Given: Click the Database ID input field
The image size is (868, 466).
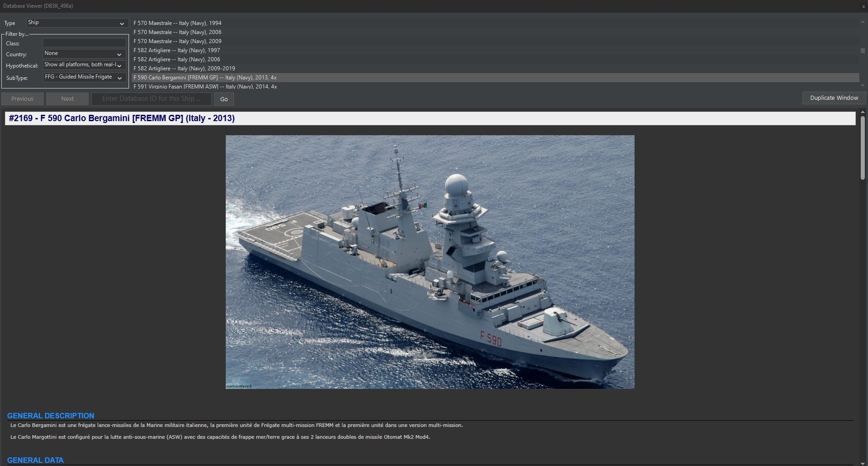Looking at the screenshot, I should 151,98.
